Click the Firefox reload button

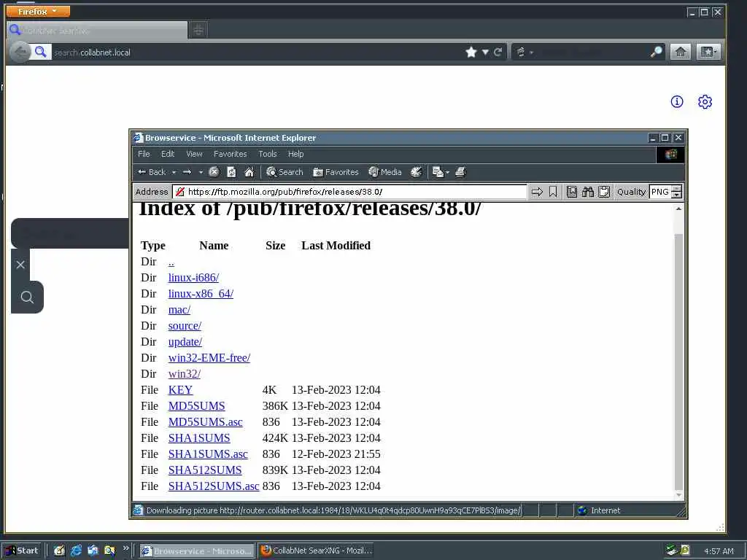[498, 52]
